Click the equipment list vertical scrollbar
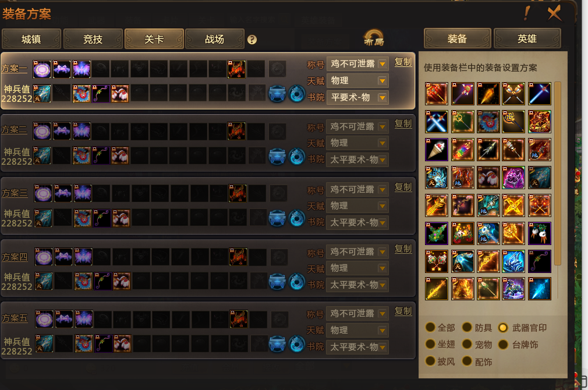The width and height of the screenshot is (588, 390). click(x=558, y=173)
